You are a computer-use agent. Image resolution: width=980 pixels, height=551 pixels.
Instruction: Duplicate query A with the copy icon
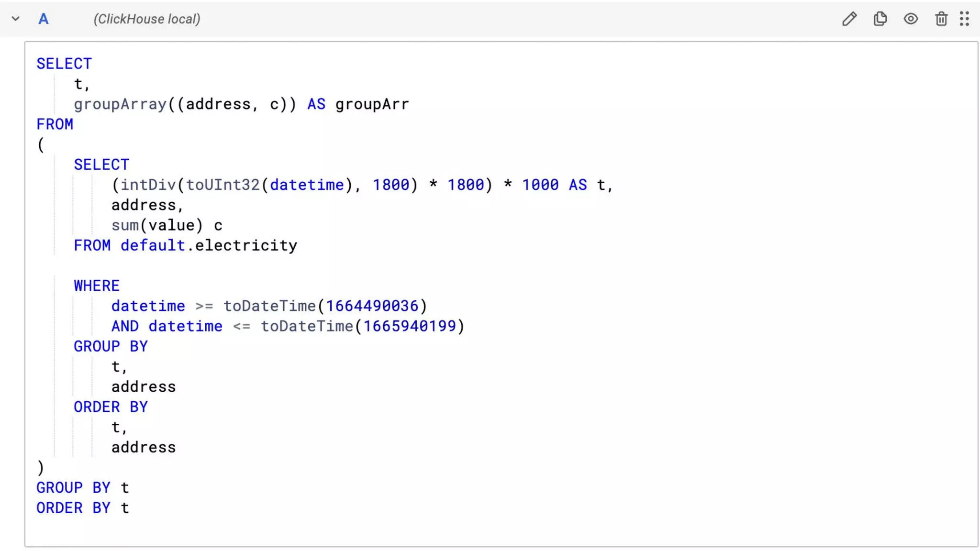click(x=880, y=19)
